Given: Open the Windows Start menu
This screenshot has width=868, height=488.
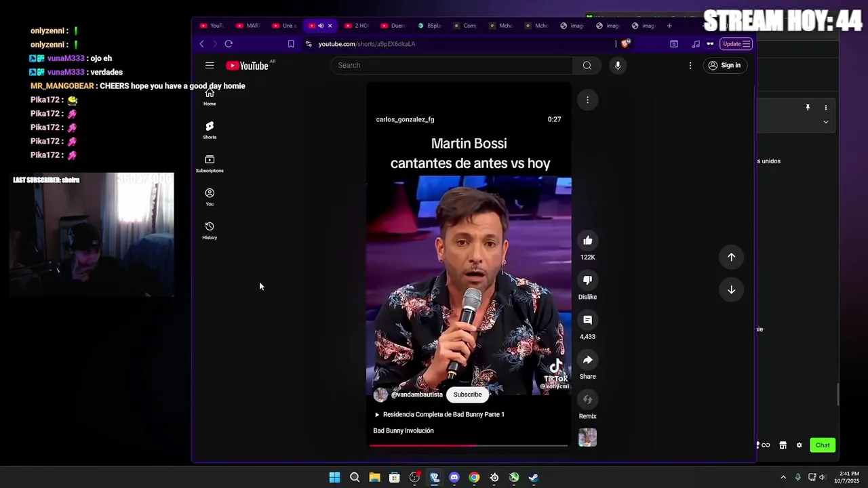Looking at the screenshot, I should tap(334, 477).
